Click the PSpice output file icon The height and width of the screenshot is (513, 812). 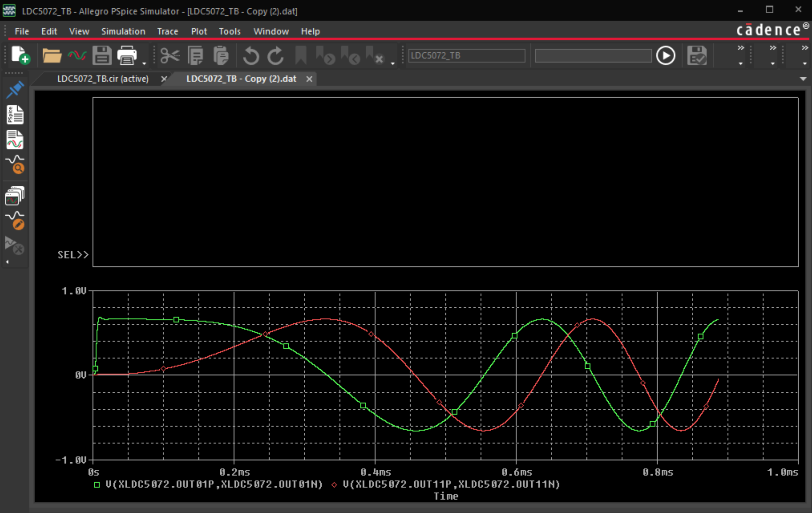(x=15, y=115)
